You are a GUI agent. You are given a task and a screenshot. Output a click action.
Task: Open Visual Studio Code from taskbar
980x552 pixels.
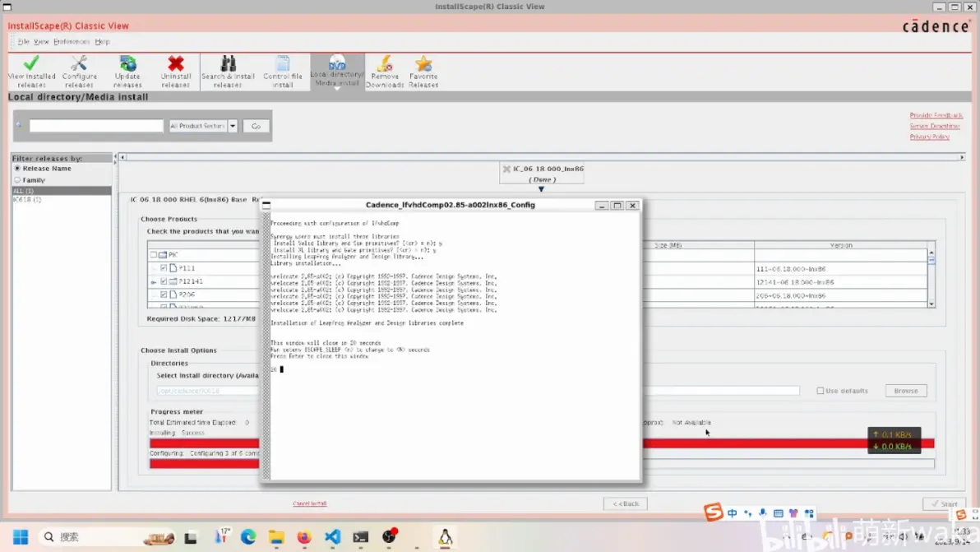pos(332,537)
